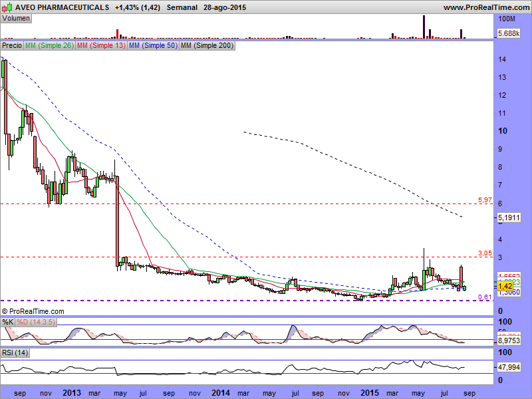Select the MM (Simple 26) indicator label
Viewport: 532px width, 399px height.
(49, 45)
